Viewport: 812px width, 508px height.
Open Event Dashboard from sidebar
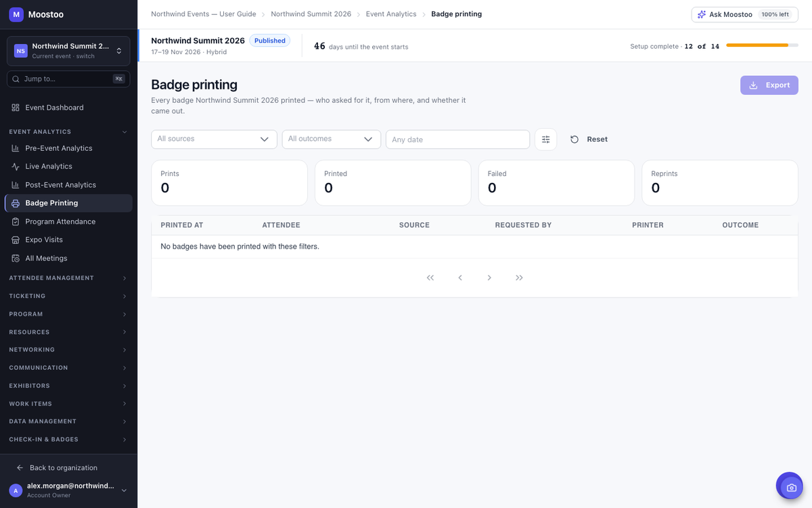point(68,108)
